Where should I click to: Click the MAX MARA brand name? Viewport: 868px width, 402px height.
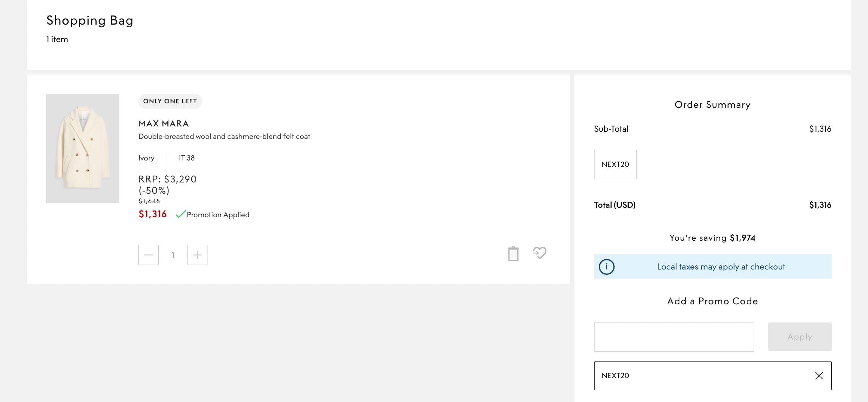click(x=164, y=124)
